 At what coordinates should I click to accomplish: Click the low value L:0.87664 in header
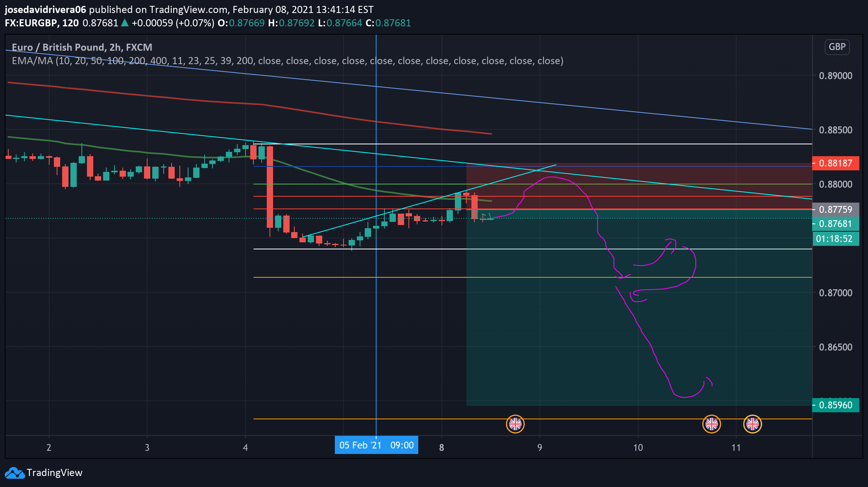(340, 23)
